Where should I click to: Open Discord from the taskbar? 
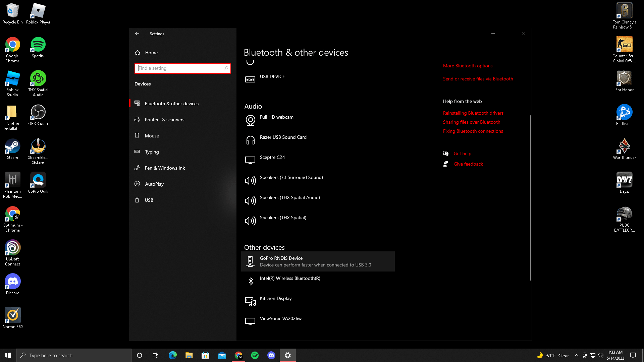[271, 355]
